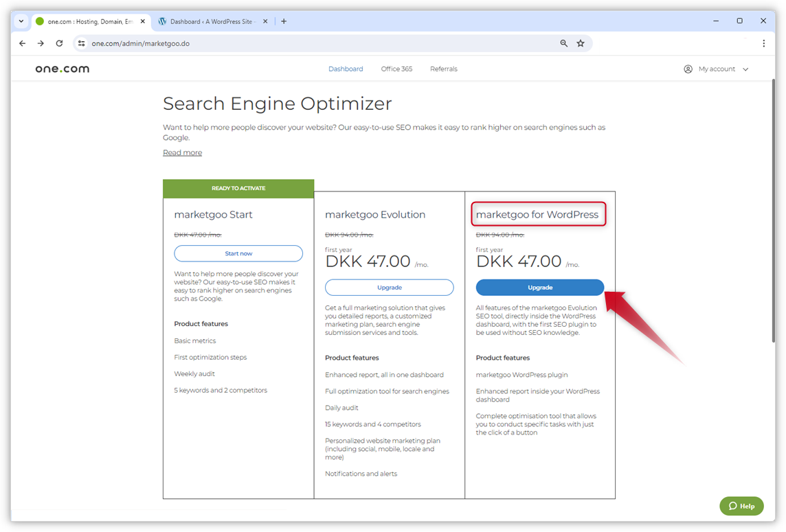
Task: Click the site information icon in address bar
Action: (x=81, y=43)
